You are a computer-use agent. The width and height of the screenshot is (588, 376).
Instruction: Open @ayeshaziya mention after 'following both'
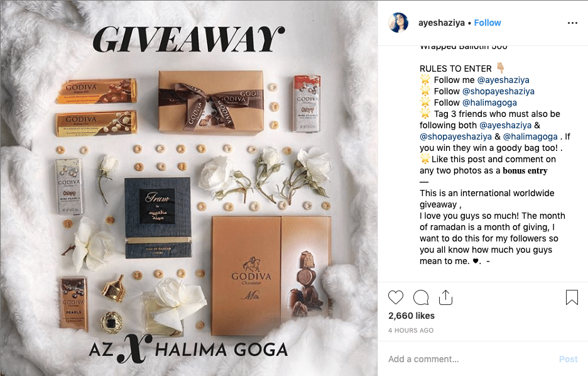coord(505,125)
